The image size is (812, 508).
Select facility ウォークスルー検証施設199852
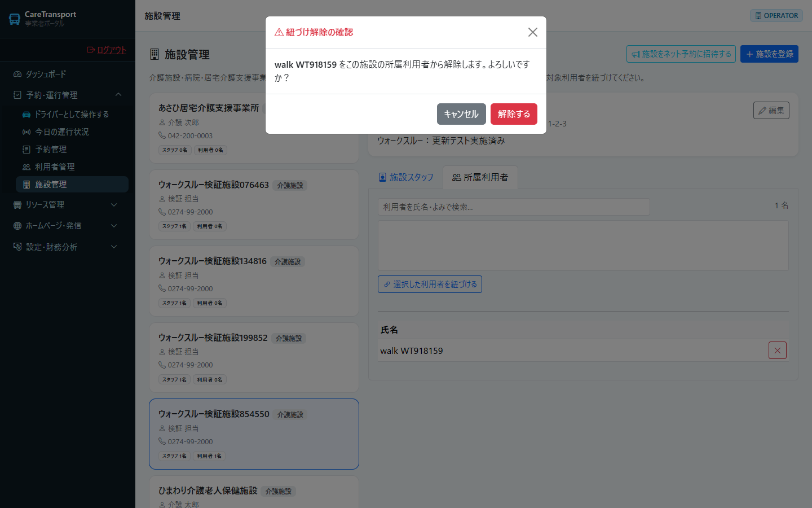[x=254, y=358]
